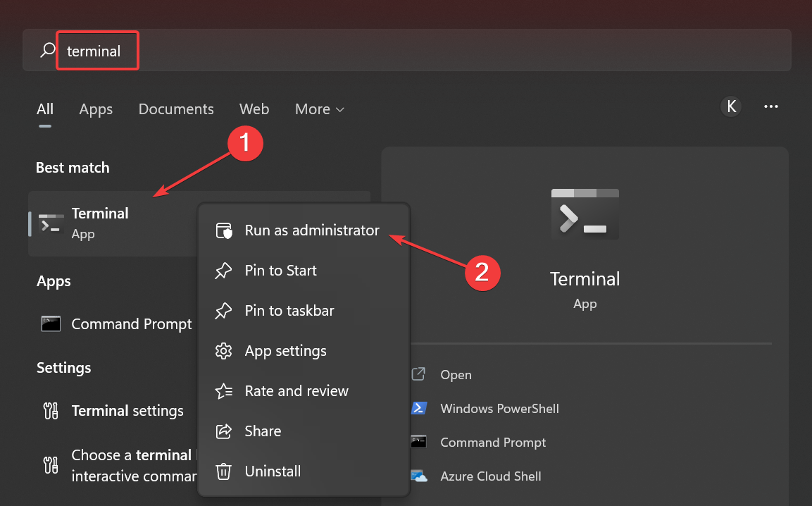This screenshot has height=506, width=812.
Task: Click the Open icon in preview pane
Action: (418, 374)
